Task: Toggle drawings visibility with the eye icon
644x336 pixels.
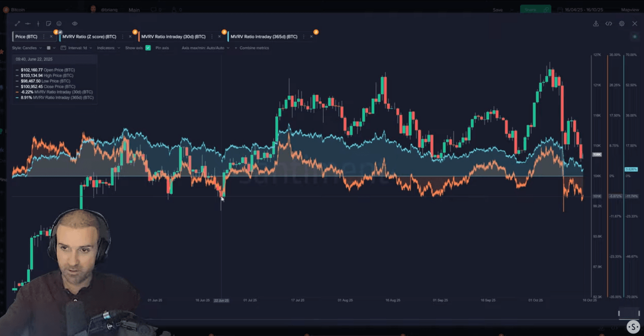Action: [x=75, y=24]
